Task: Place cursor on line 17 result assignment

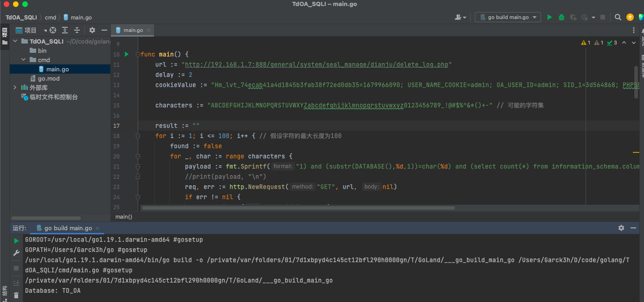Action: (x=177, y=126)
